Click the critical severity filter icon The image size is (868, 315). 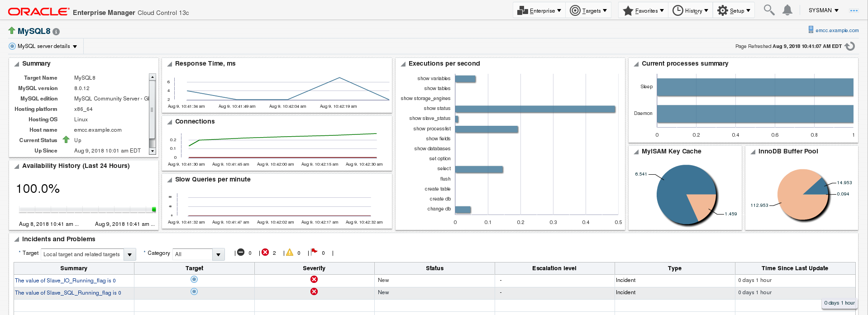pos(265,253)
